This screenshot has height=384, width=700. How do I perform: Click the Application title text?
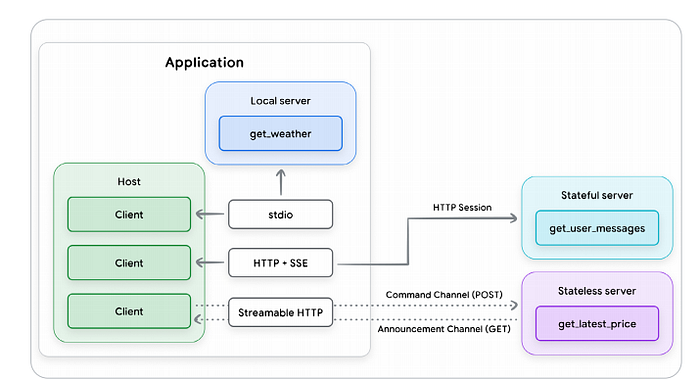coord(204,63)
